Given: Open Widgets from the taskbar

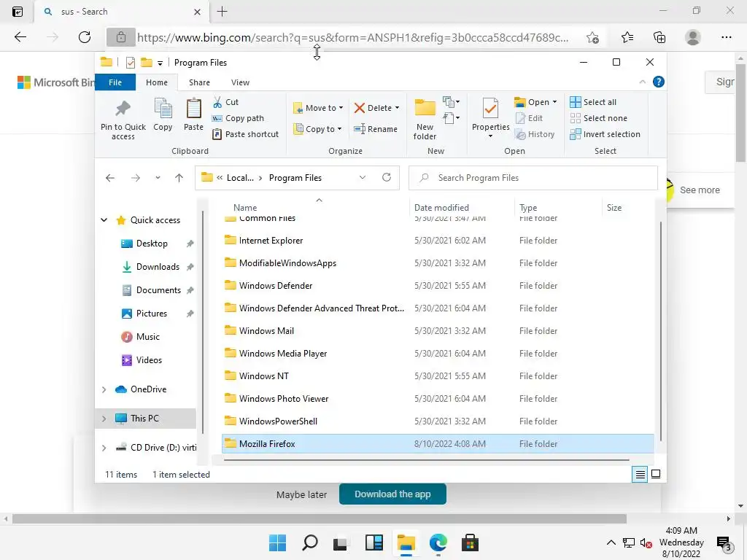Looking at the screenshot, I should (374, 542).
